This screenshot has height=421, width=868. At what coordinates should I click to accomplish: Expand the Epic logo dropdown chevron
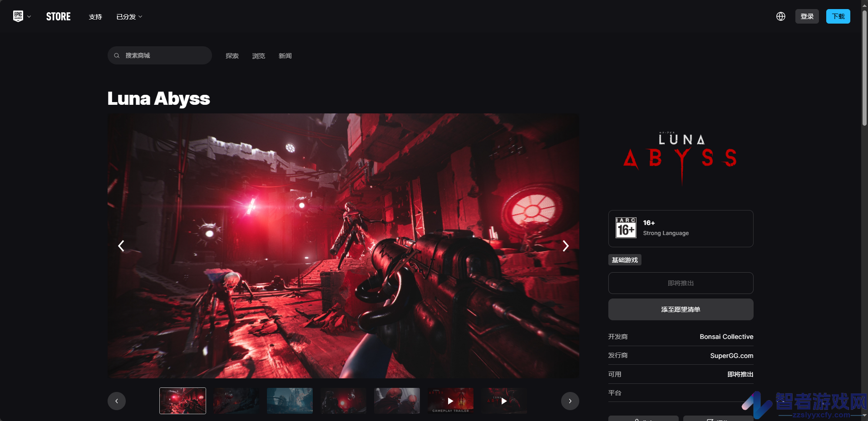pos(29,17)
